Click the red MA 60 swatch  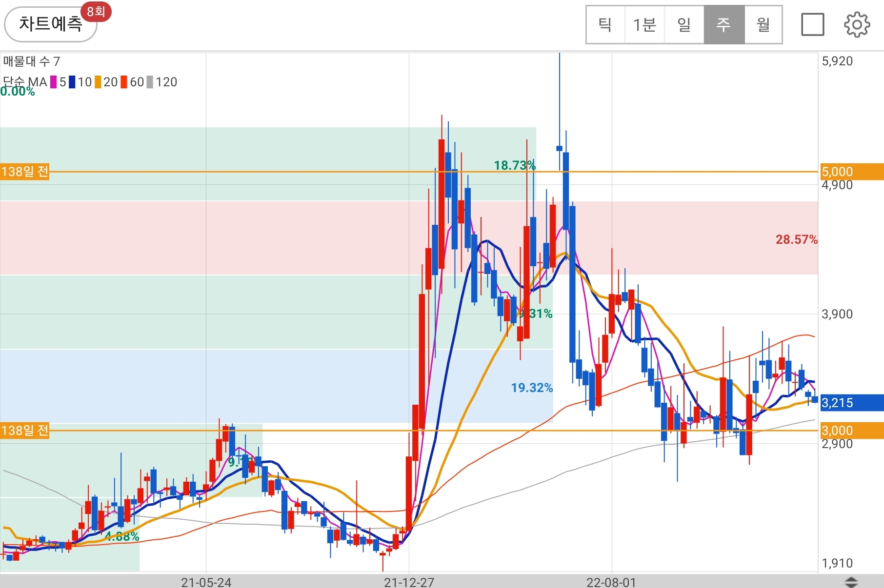(124, 82)
